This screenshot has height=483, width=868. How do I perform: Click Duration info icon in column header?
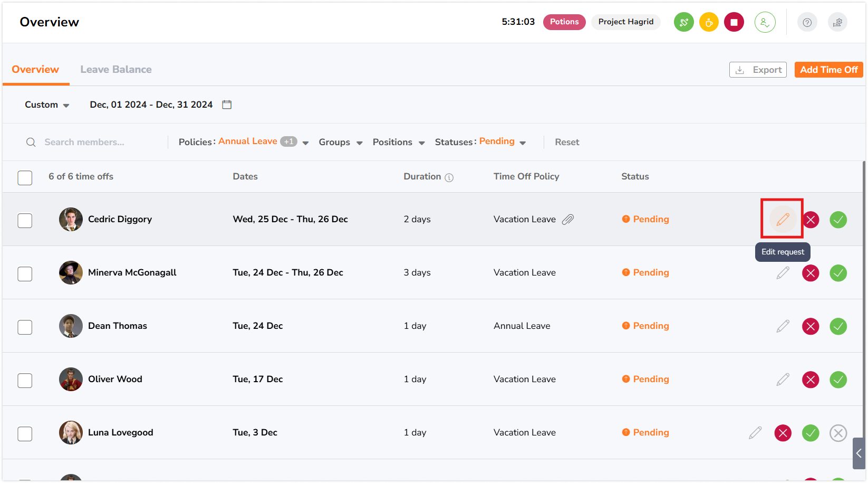[x=449, y=177]
